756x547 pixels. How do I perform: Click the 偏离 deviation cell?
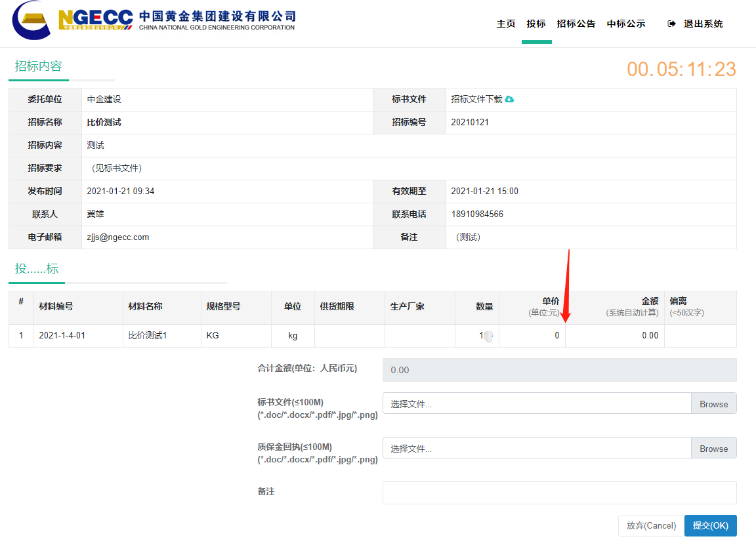click(x=700, y=336)
